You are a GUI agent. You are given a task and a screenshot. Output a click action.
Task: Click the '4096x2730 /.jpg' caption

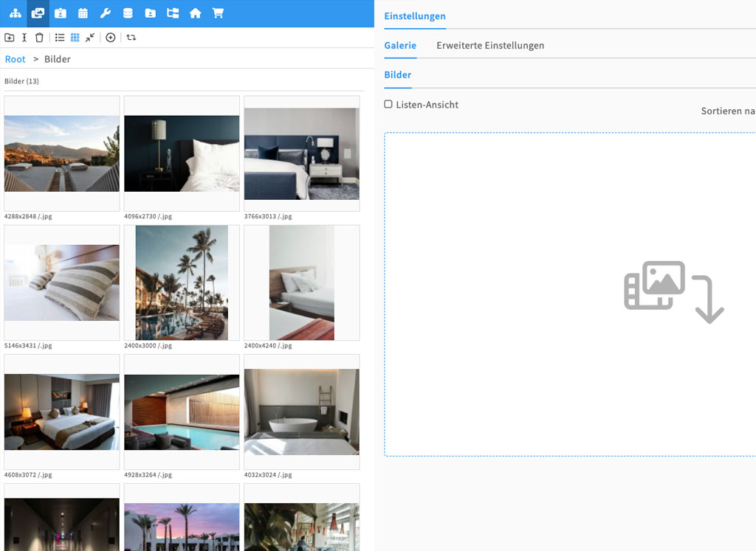(148, 216)
